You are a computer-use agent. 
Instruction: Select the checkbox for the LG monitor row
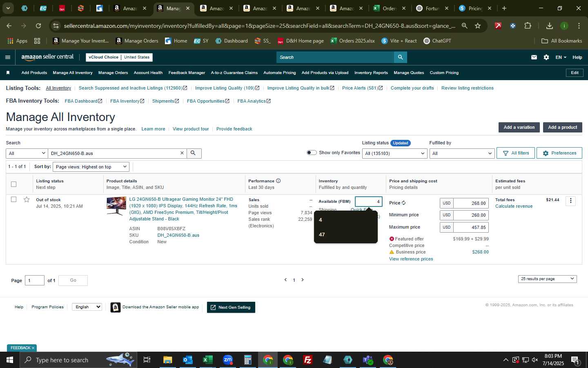[x=13, y=200]
